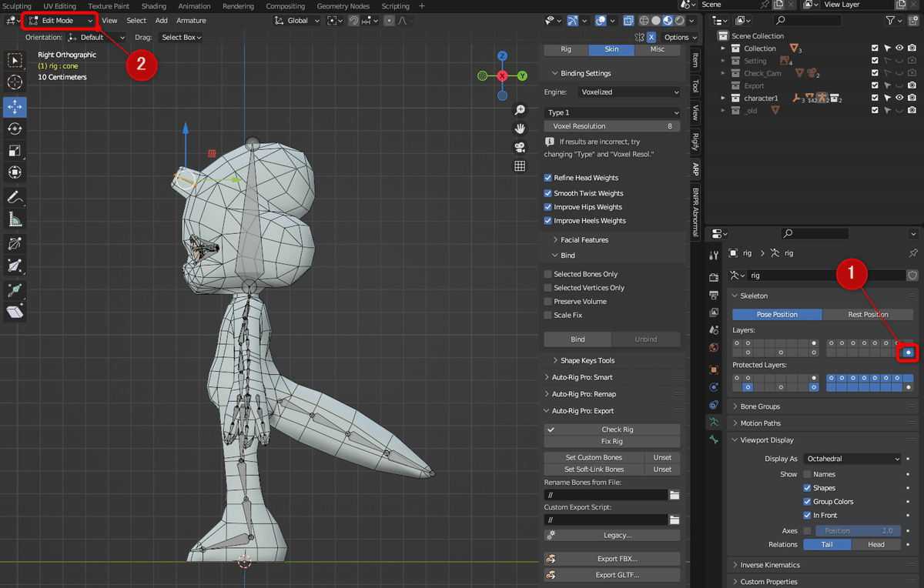This screenshot has width=924, height=588.
Task: Select the Scale tool icon
Action: tap(15, 151)
